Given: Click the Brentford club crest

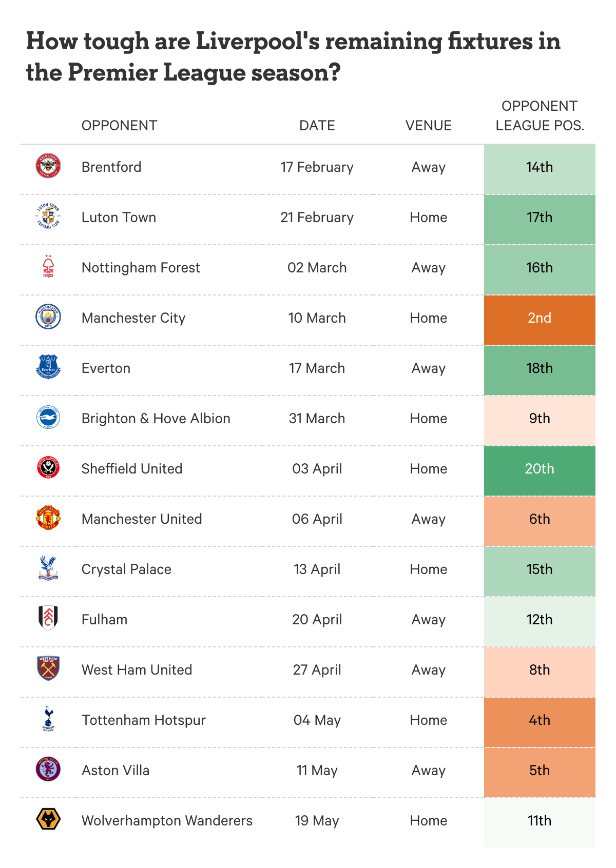Looking at the screenshot, I should (x=48, y=166).
